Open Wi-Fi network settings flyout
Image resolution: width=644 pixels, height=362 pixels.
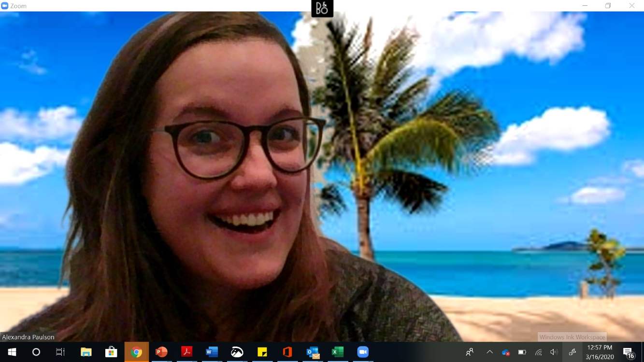click(538, 352)
